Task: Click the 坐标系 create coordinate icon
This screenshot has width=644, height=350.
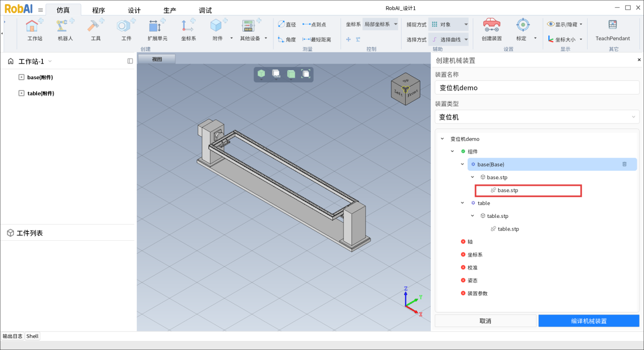Action: (188, 26)
